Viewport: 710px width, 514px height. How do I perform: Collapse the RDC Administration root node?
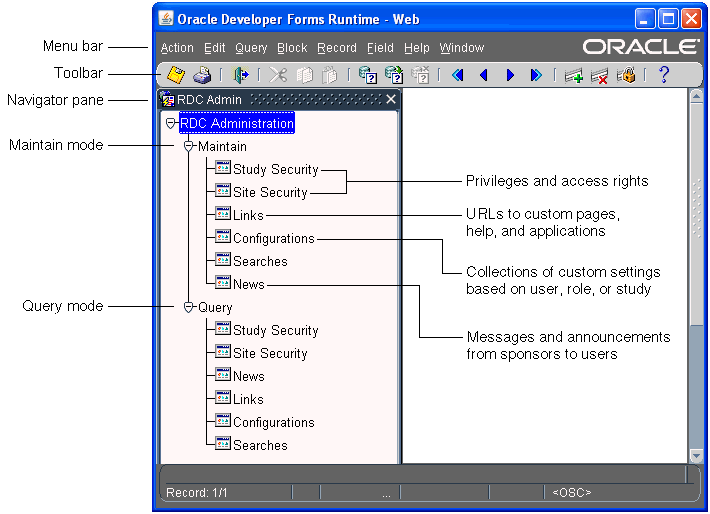coord(170,123)
